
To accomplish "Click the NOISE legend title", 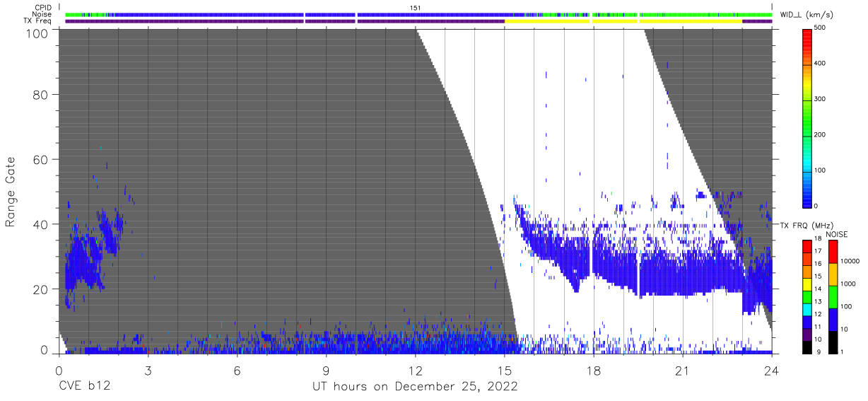I will pyautogui.click(x=837, y=235).
